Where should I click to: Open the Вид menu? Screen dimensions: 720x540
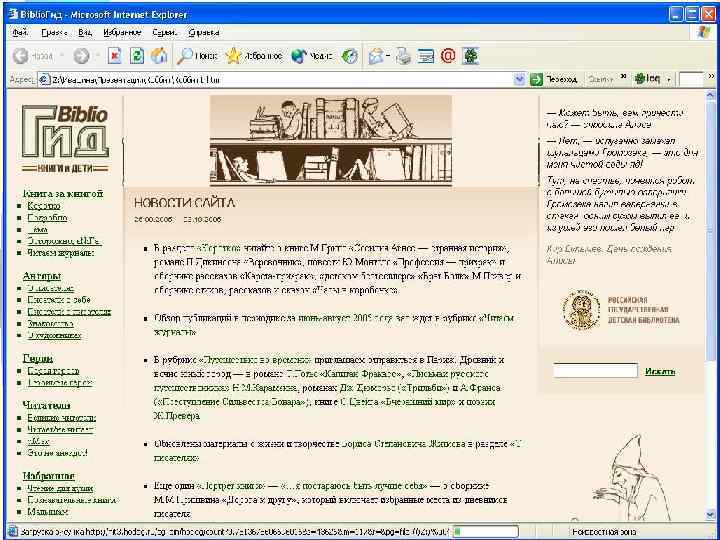[85, 33]
